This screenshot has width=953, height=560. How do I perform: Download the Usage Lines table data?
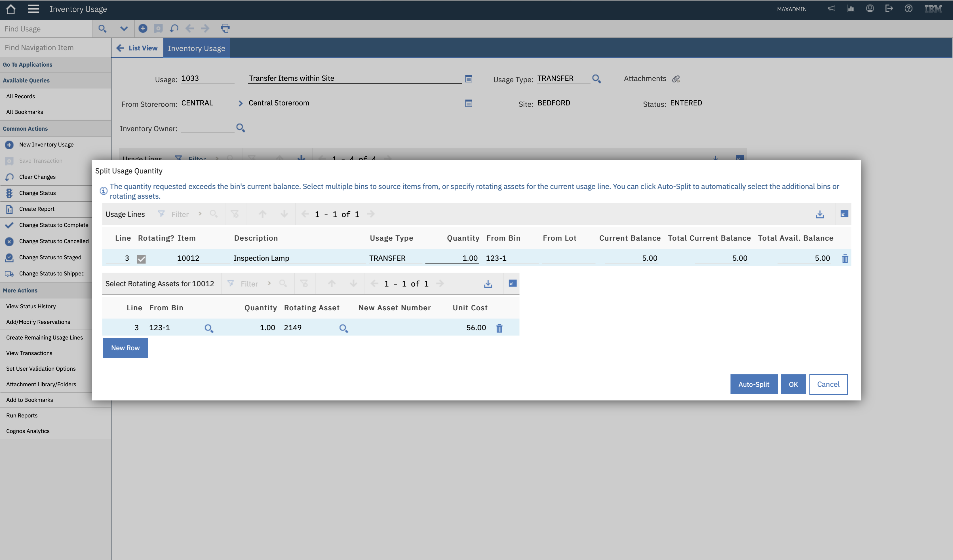click(x=819, y=214)
